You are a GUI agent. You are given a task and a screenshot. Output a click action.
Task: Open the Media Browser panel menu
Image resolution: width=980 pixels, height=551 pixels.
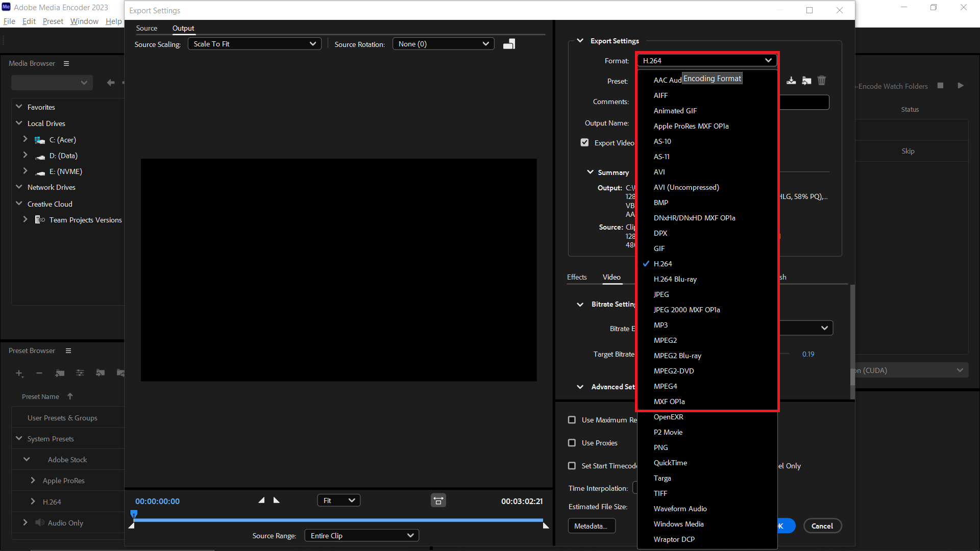(x=66, y=63)
